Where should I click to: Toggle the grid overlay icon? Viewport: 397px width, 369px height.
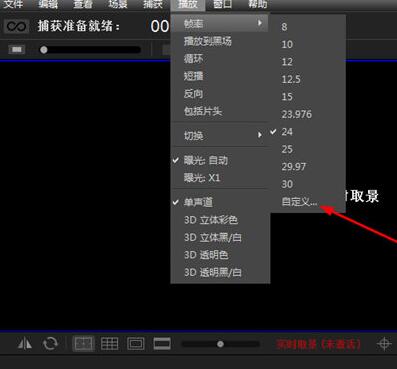pyautogui.click(x=109, y=344)
